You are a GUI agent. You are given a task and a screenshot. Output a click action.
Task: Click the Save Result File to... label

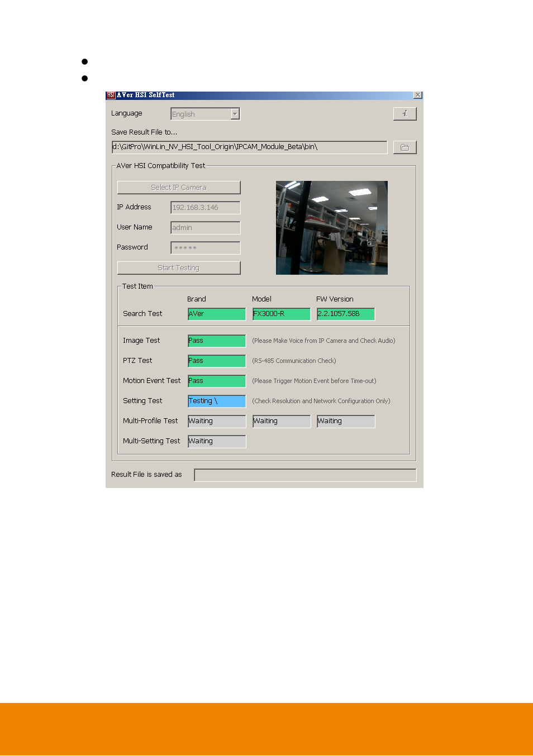[x=144, y=132]
